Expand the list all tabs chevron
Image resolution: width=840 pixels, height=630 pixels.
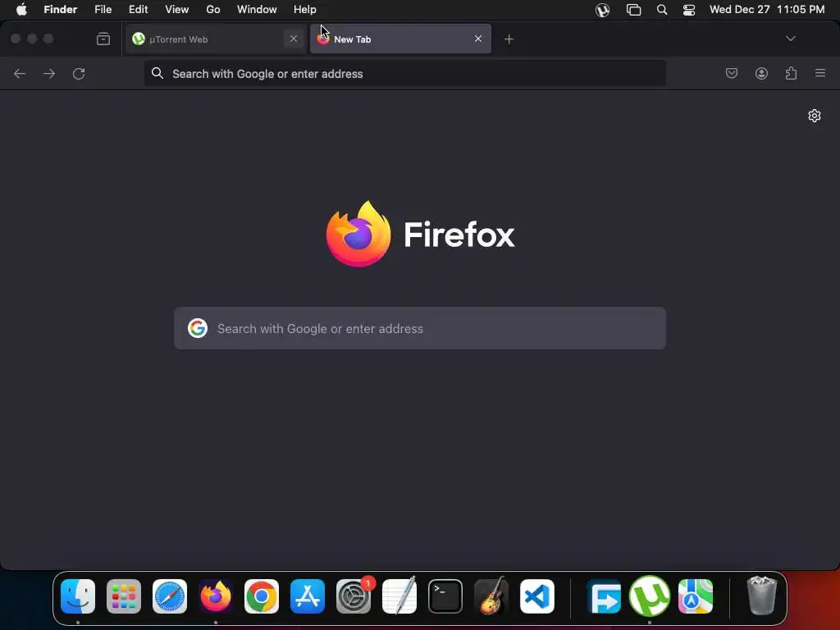(790, 39)
